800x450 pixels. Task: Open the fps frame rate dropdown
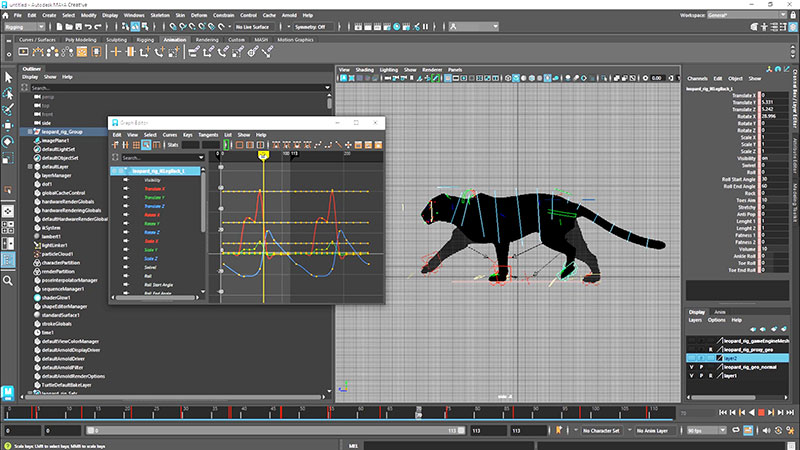point(706,431)
